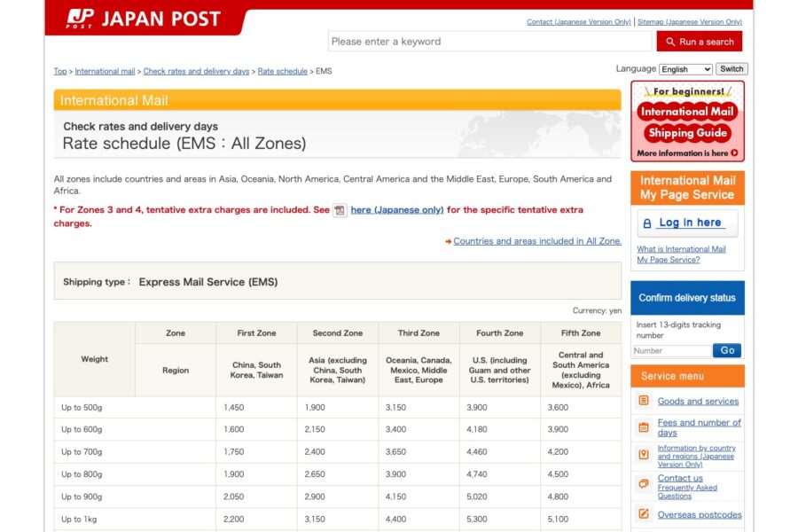Click the Overseas postcodes pencil icon
Screen dimensions: 798x532
[644, 513]
